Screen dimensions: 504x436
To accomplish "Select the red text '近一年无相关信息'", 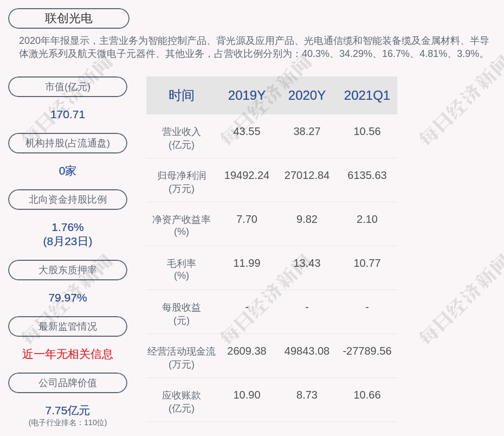I will (x=68, y=354).
